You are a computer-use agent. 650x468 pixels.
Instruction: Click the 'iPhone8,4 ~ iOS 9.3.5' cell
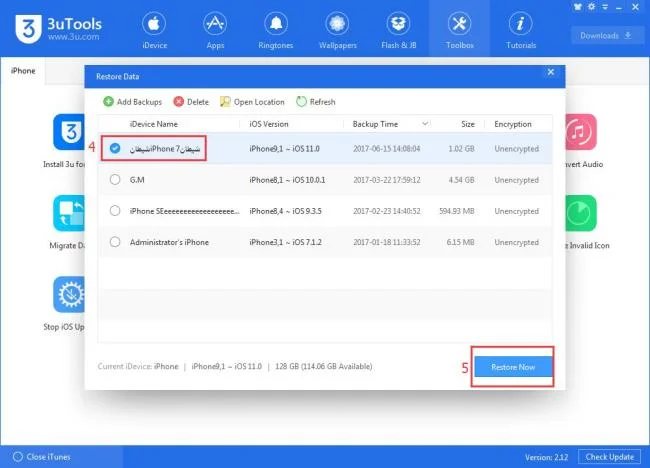tap(285, 211)
